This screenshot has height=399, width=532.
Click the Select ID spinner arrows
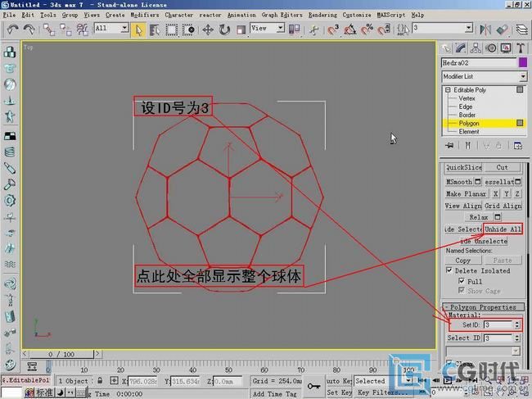pos(516,338)
